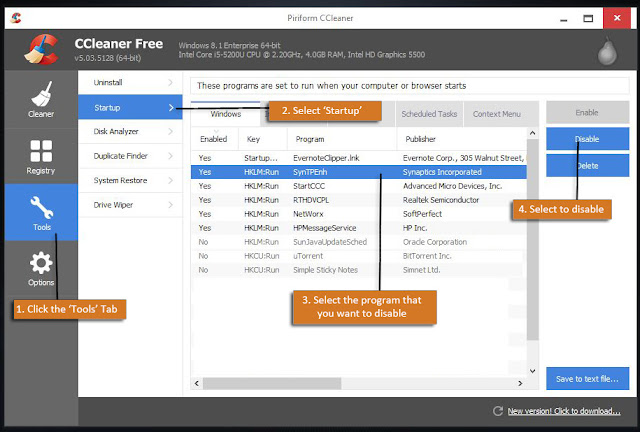Select the NetWorx startup entry
This screenshot has height=432, width=640.
[359, 214]
